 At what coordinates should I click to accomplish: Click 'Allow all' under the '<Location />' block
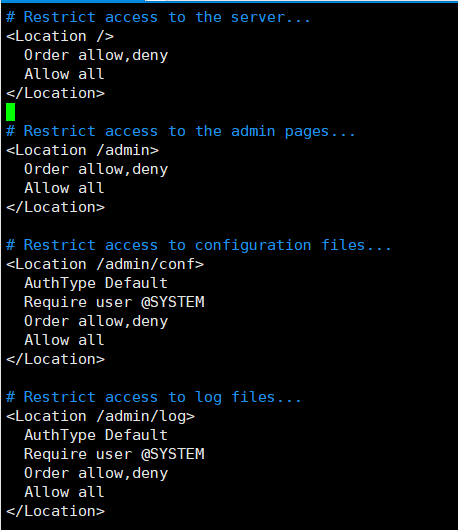coord(64,74)
